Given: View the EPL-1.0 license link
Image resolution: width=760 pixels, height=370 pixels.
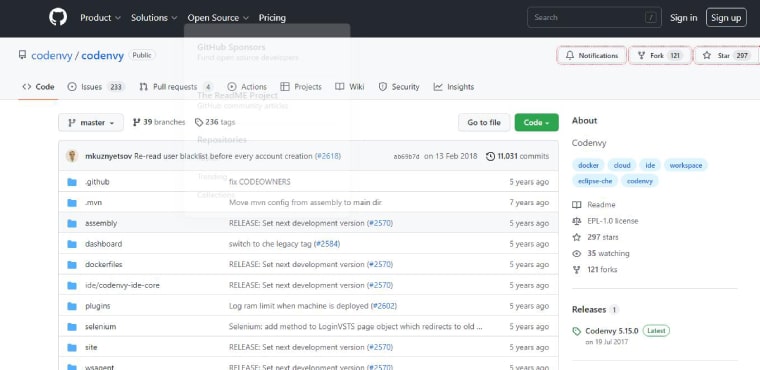Looking at the screenshot, I should point(605,221).
